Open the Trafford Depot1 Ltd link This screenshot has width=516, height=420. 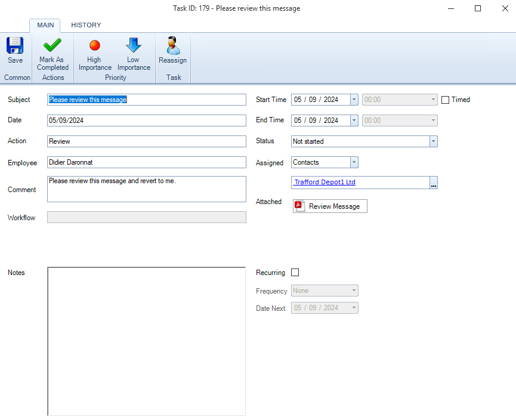[325, 183]
